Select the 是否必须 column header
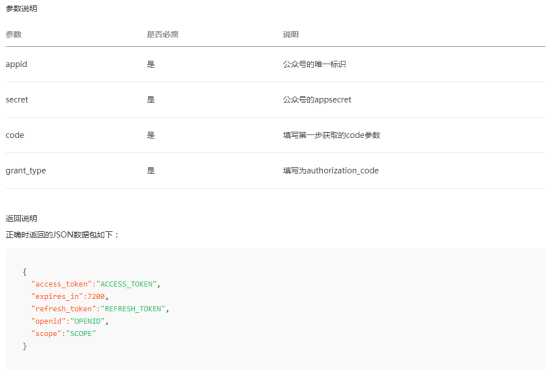 tap(163, 34)
